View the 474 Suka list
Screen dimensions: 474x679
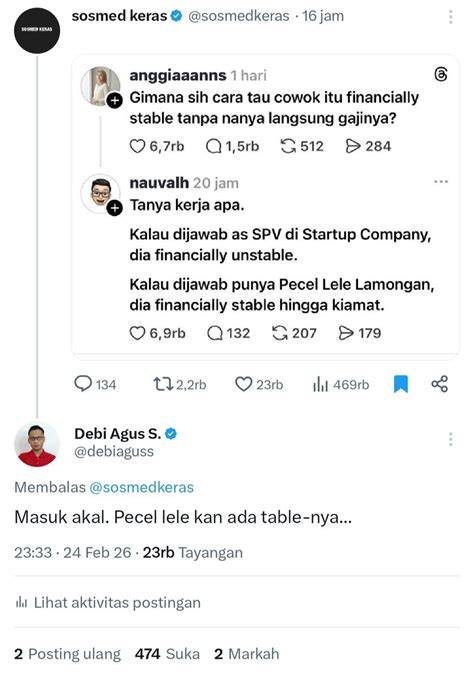point(167,654)
